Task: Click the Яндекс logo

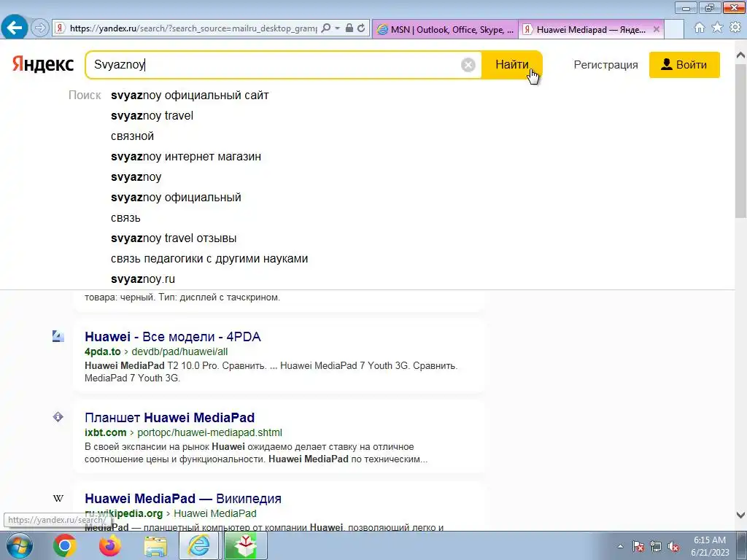Action: (x=43, y=64)
